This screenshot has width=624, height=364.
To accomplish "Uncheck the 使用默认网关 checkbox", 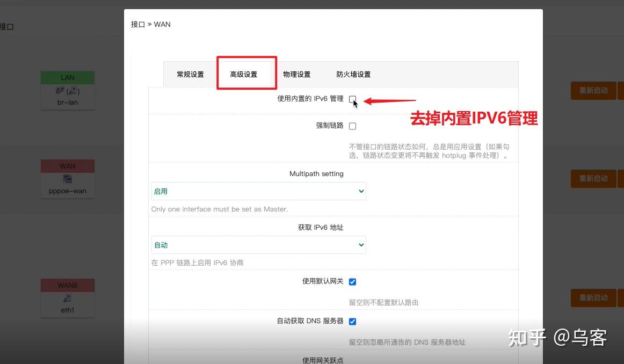I will pyautogui.click(x=352, y=281).
